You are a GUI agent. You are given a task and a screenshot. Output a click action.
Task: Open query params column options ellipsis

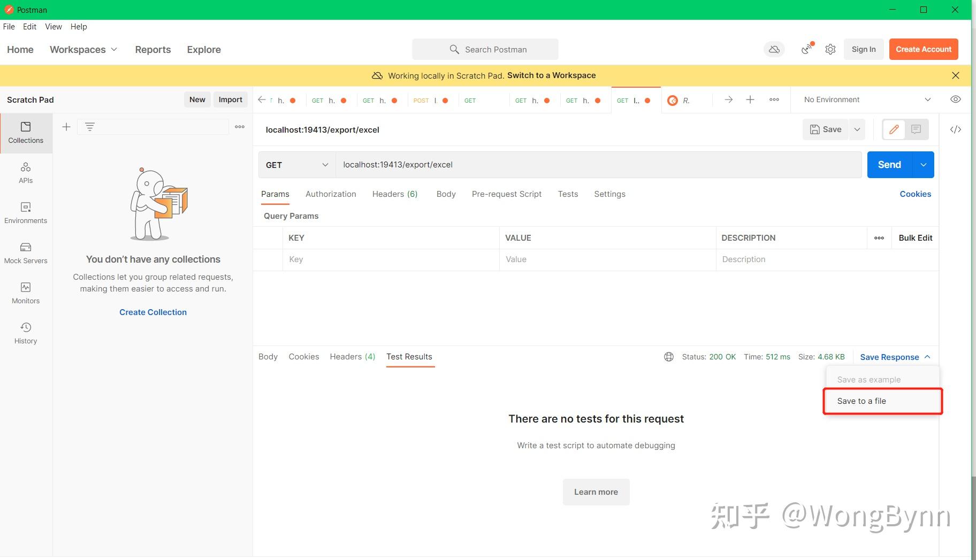tap(879, 238)
